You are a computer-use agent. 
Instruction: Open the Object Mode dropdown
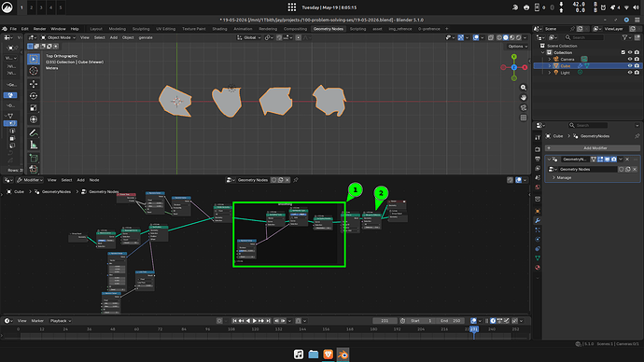pos(58,37)
